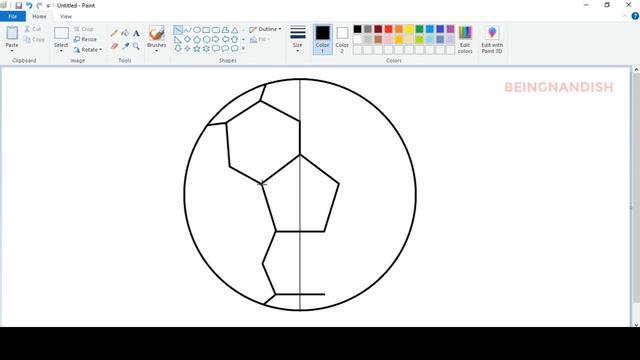Viewport: 640px width, 360px height.
Task: Open Customize Quick Access Toolbar arrow
Action: tap(48, 6)
